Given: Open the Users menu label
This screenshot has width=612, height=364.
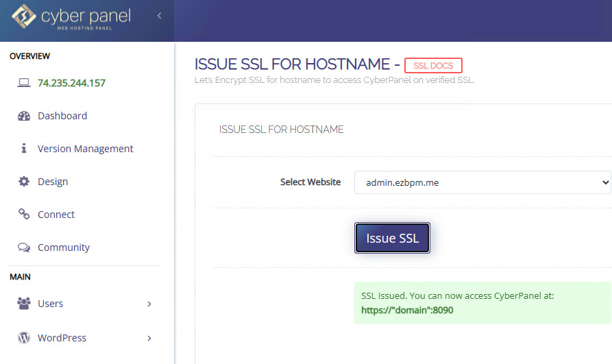Looking at the screenshot, I should click(x=50, y=304).
